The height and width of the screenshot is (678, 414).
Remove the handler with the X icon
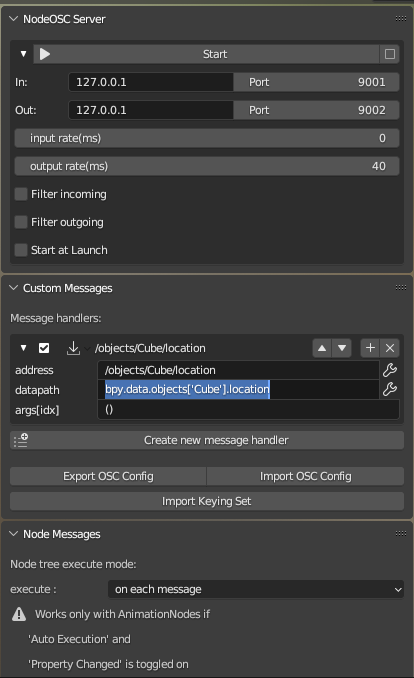click(x=390, y=348)
